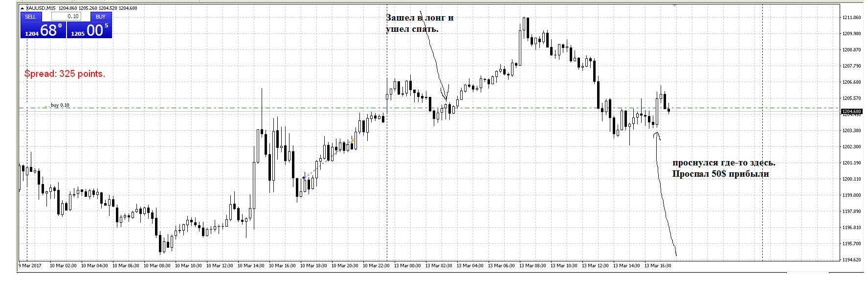Click the XAUUSD,M15 chart title text
This screenshot has height=281, width=868.
pos(41,8)
